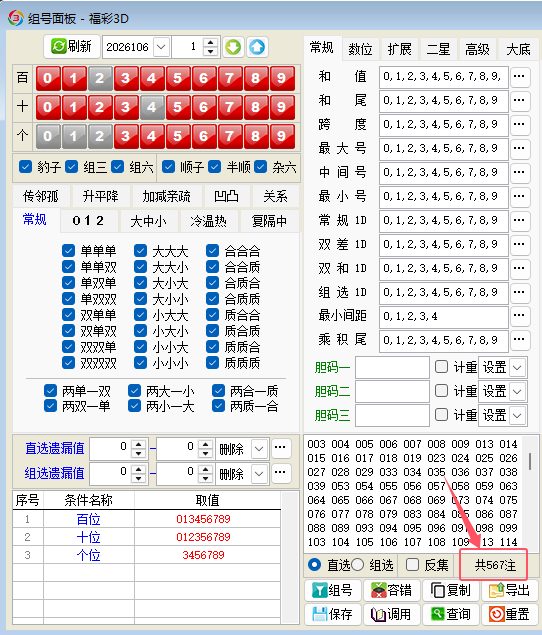The height and width of the screenshot is (635, 542).
Task: Click the green down arrow icon
Action: tap(233, 47)
